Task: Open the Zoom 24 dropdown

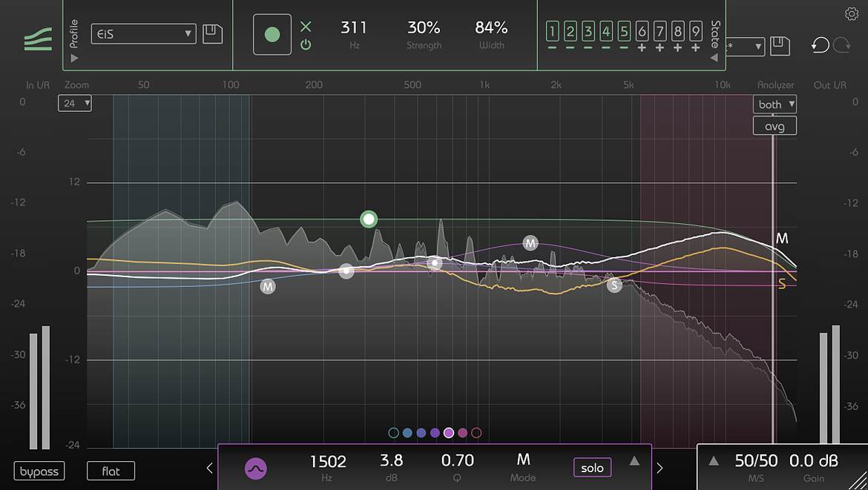Action: (x=75, y=103)
